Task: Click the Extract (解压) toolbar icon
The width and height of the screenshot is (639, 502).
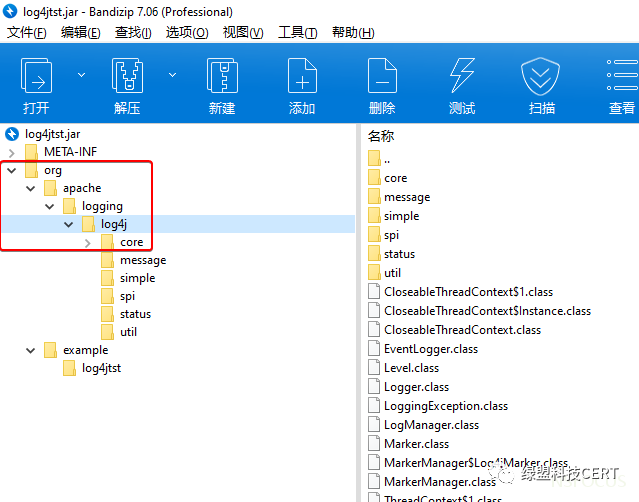Action: click(x=127, y=78)
